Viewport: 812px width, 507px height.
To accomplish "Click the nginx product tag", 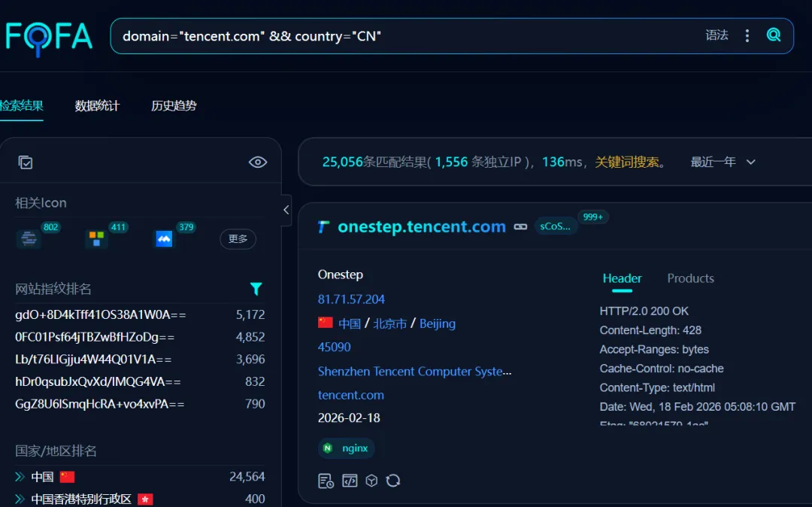I will (347, 448).
